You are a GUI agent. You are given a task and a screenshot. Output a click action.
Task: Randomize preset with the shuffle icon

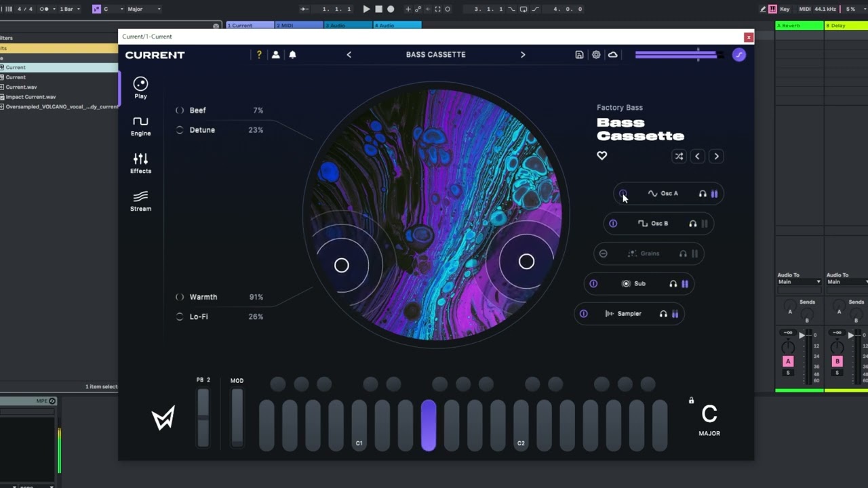[x=679, y=157]
